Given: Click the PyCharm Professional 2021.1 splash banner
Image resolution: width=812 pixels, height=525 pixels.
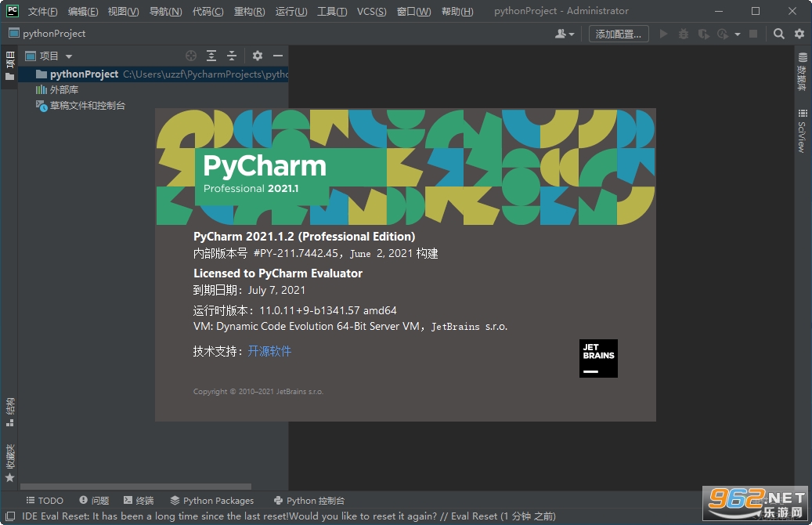Looking at the screenshot, I should [x=406, y=167].
